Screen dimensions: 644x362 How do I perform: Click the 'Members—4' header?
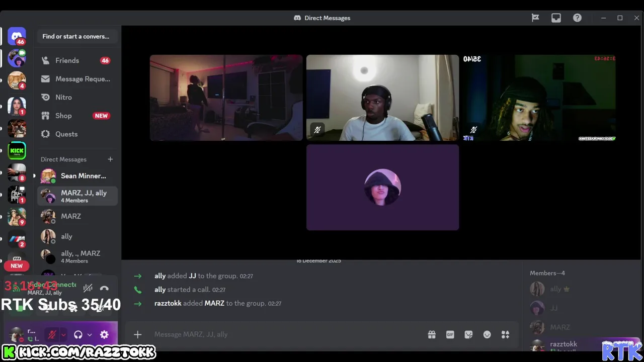click(547, 273)
